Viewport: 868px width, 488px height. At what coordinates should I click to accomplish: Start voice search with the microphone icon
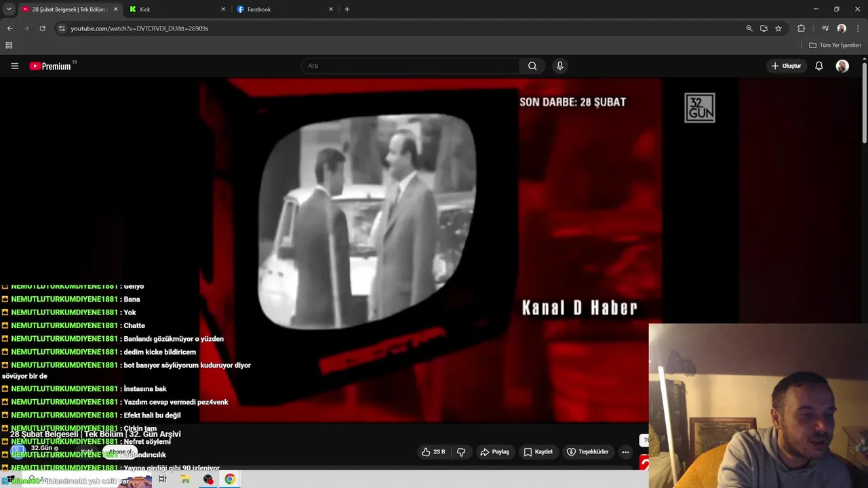pos(559,66)
